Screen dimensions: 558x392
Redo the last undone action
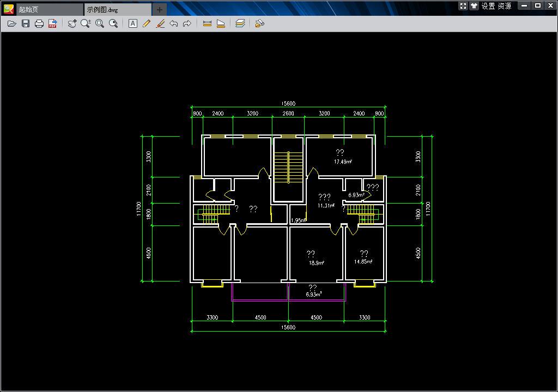click(x=187, y=23)
